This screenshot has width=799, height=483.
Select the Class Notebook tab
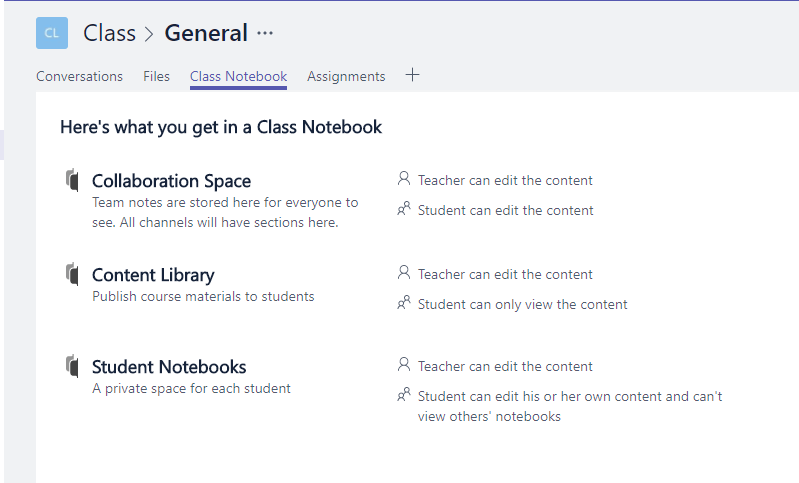point(238,76)
